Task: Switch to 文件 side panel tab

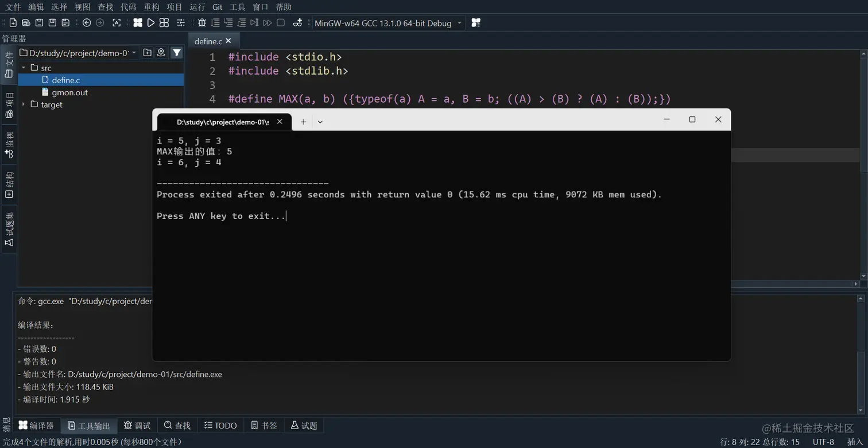Action: [x=9, y=65]
